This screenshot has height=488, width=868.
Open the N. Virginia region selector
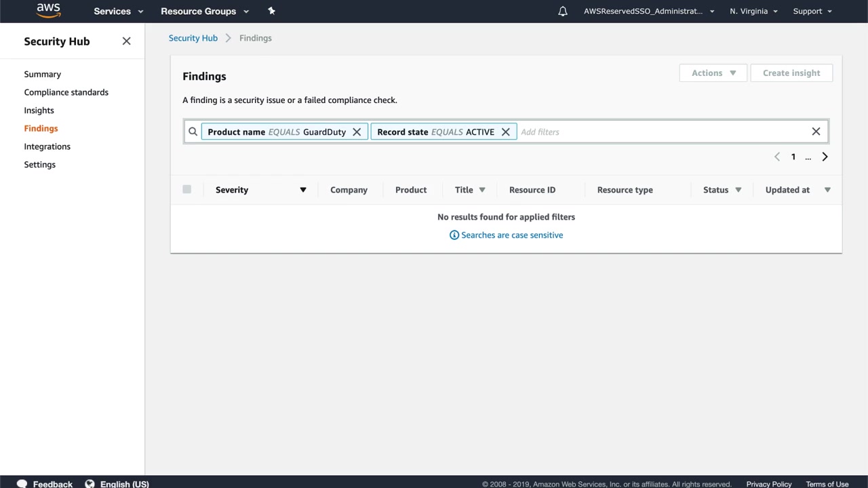(753, 12)
